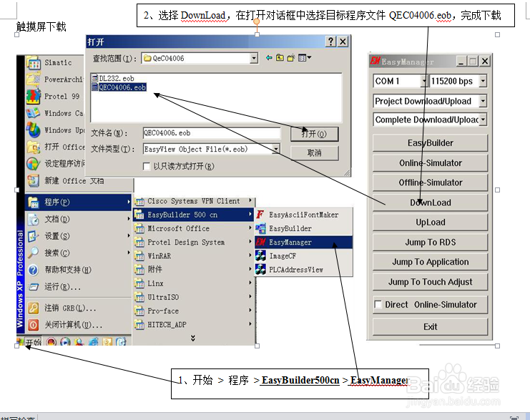Click the Run (运行) icon

click(x=34, y=287)
